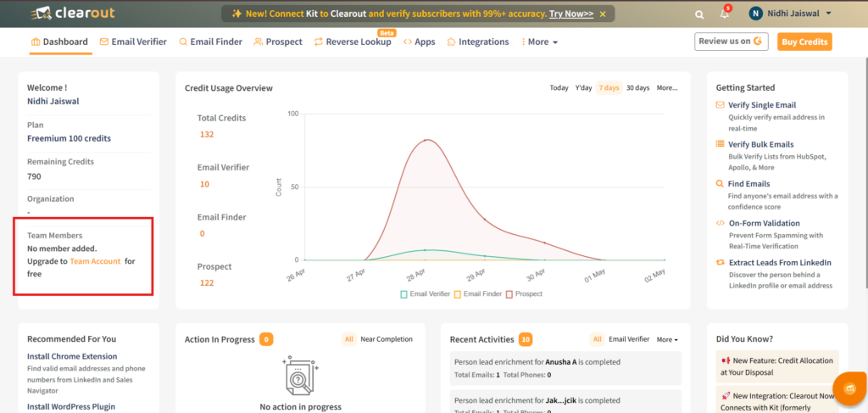Open the On-Form Validation link
Screen dimensions: 868x413
pos(765,223)
